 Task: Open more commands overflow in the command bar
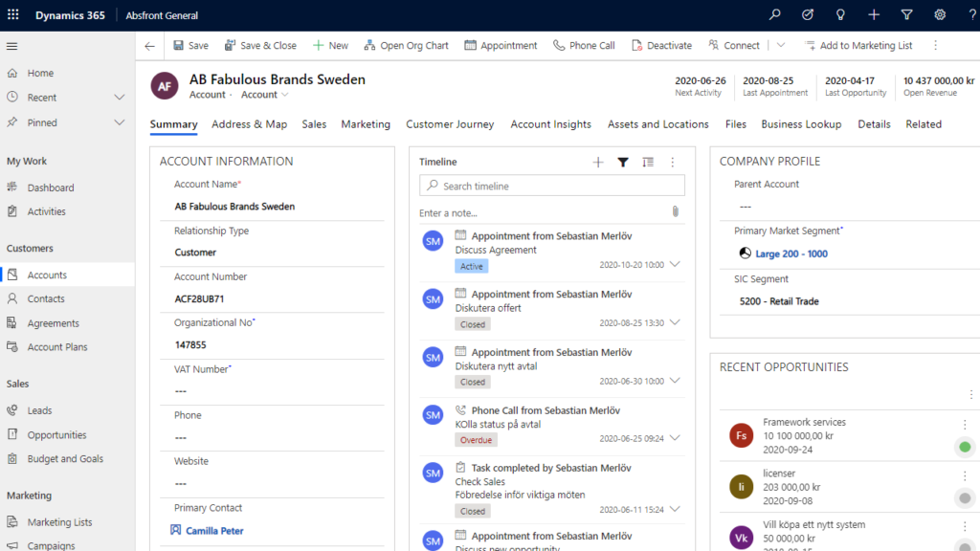(936, 46)
